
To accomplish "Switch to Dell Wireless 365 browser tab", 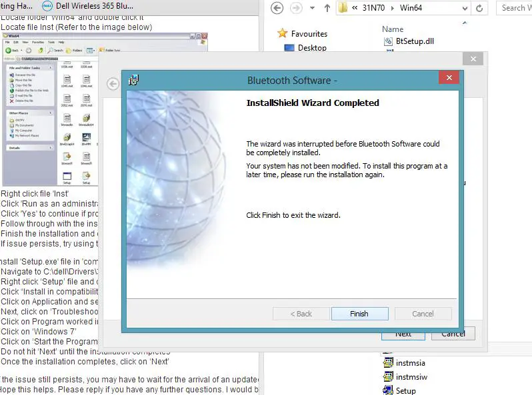I will pyautogui.click(x=87, y=6).
